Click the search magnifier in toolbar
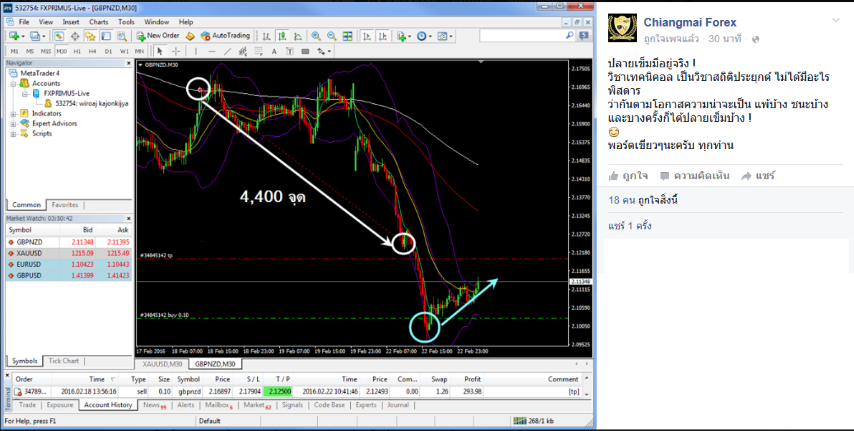This screenshot has height=431, width=854. (569, 35)
